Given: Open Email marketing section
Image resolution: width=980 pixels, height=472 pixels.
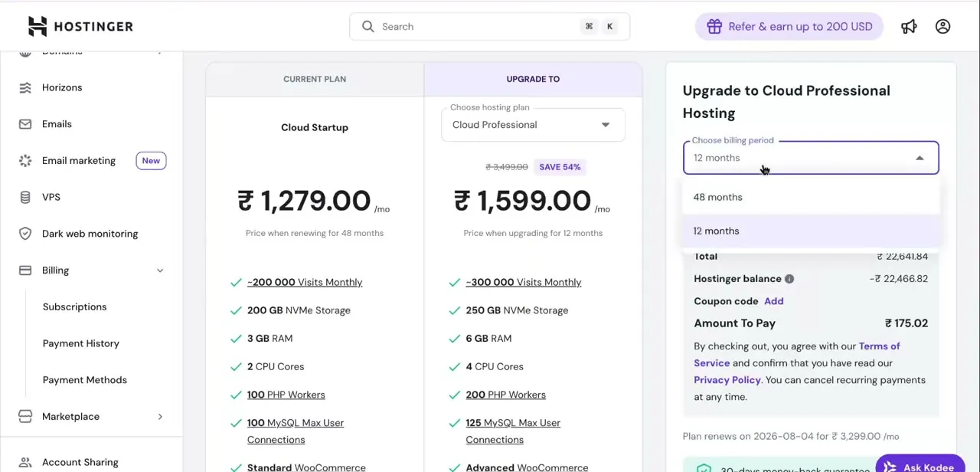Looking at the screenshot, I should click(79, 160).
